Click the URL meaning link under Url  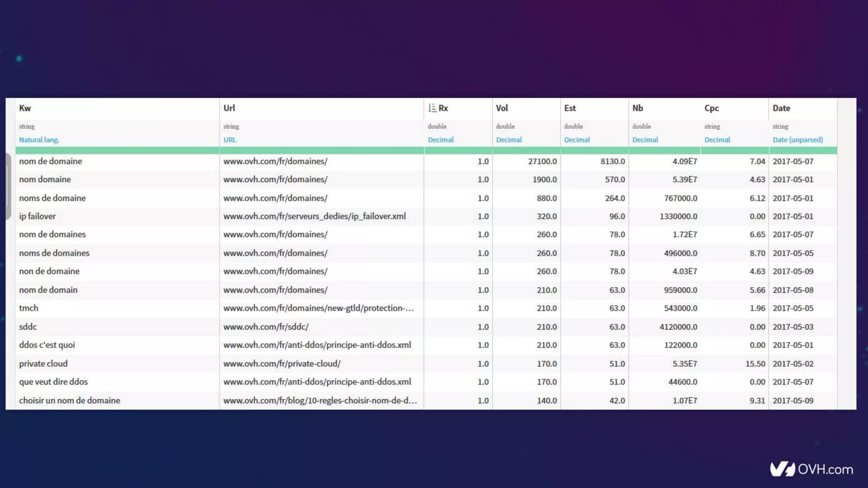tap(230, 140)
